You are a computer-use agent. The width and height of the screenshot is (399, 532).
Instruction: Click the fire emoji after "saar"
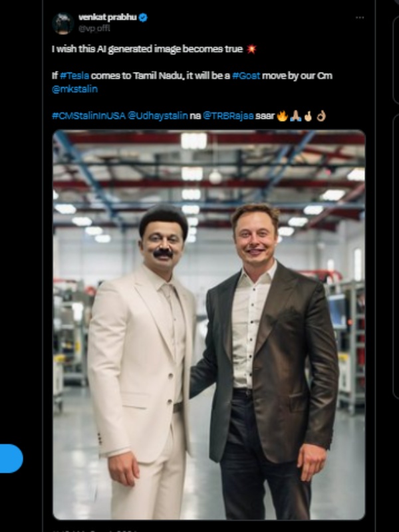(x=282, y=116)
